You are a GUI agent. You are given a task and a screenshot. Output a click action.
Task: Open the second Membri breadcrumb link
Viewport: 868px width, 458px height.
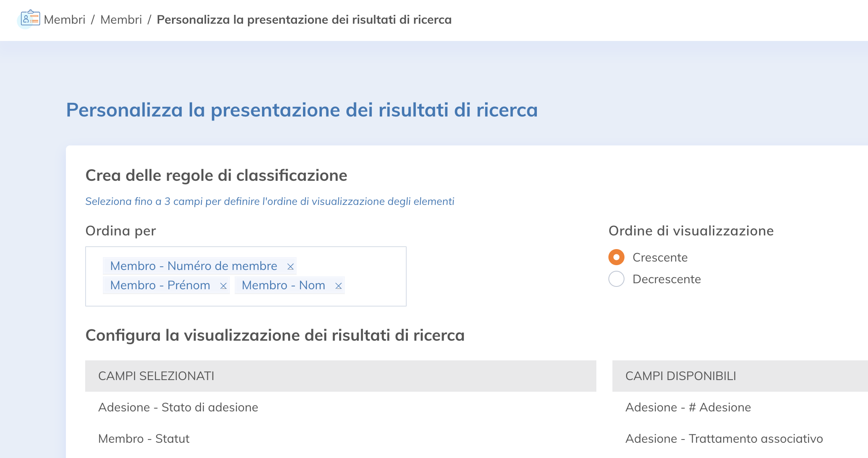121,20
